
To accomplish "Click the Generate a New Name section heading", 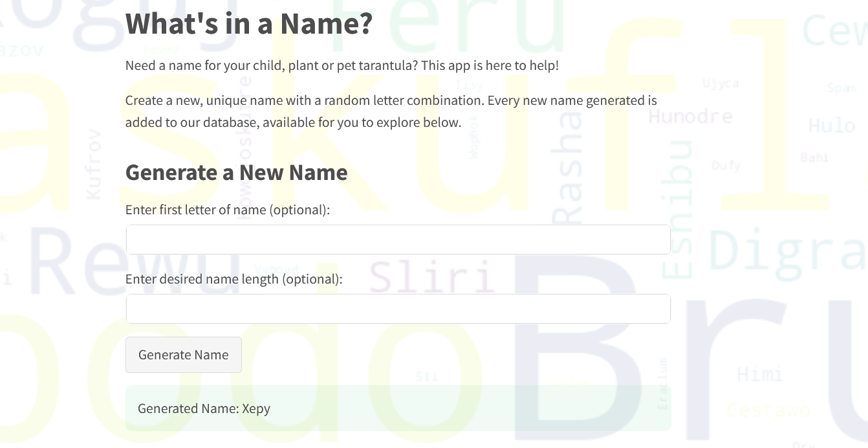I will 237,172.
